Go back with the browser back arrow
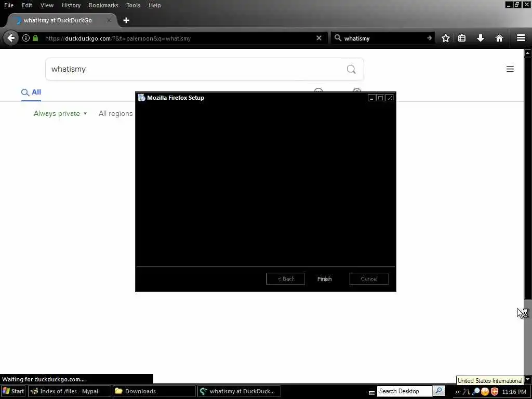Image resolution: width=532 pixels, height=399 pixels. [11, 38]
